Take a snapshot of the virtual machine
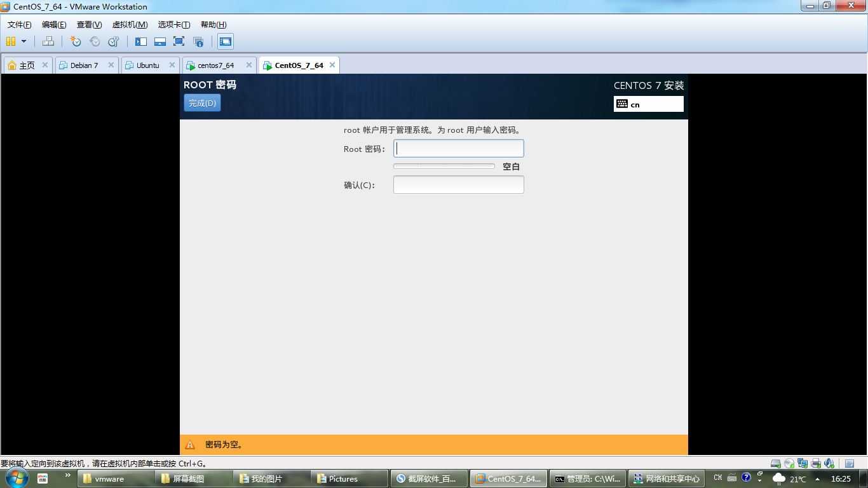This screenshot has height=488, width=868. pyautogui.click(x=76, y=41)
